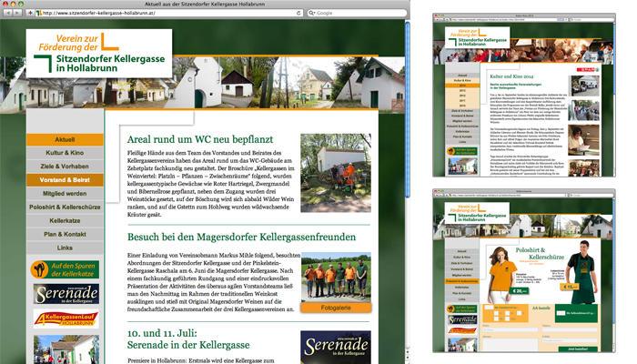Reload the page using the address bar reload icon
The image size is (637, 364).
298,13
